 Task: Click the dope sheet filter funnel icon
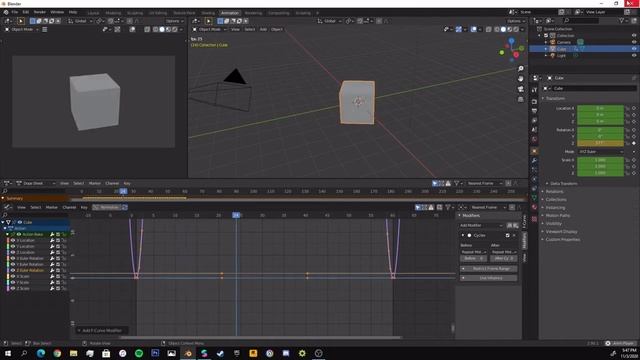click(457, 183)
